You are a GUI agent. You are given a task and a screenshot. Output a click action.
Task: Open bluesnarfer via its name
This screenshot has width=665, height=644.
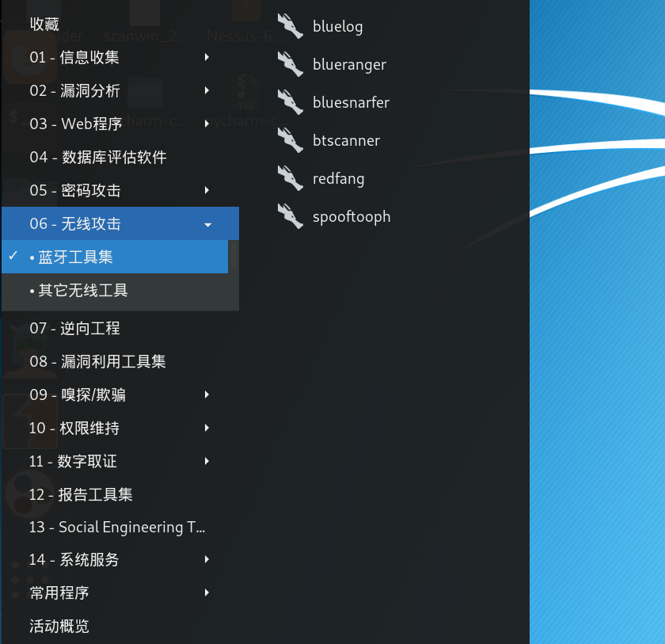click(351, 103)
